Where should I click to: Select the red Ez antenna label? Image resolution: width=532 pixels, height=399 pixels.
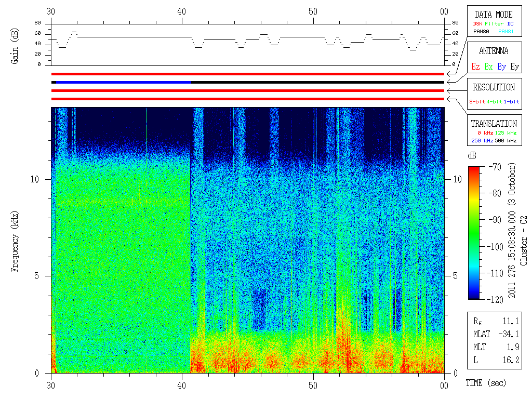(x=475, y=66)
